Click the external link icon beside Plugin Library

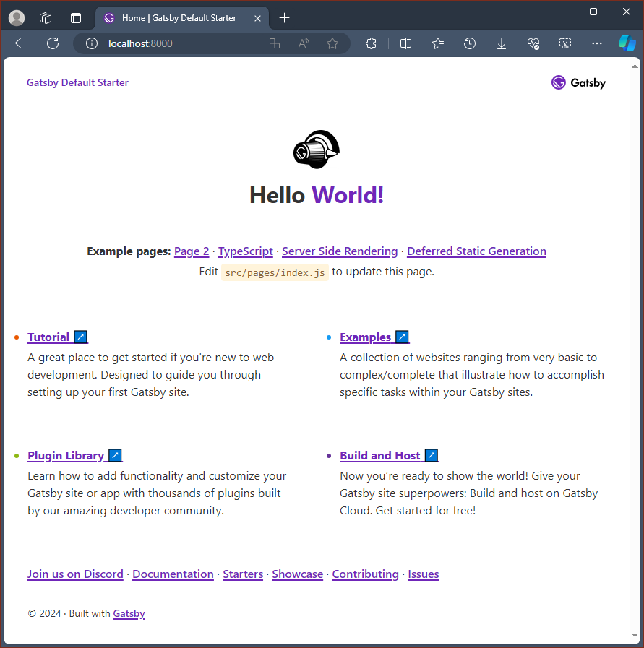point(114,455)
